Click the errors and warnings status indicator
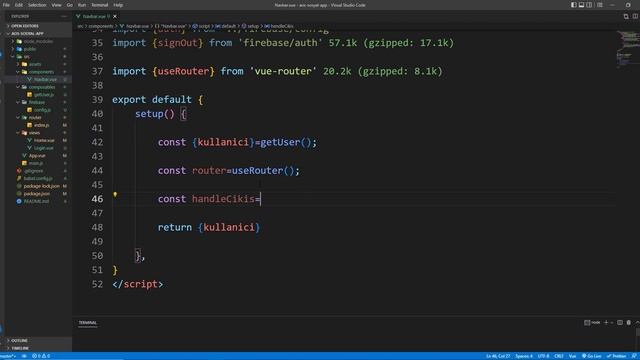Image resolution: width=640 pixels, height=360 pixels. click(x=41, y=356)
